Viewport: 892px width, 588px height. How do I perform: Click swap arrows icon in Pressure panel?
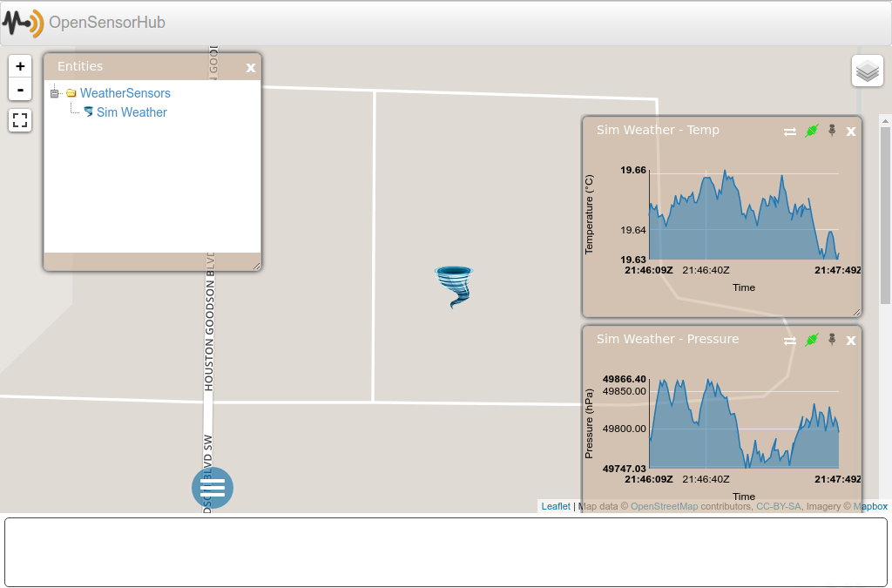click(x=789, y=341)
